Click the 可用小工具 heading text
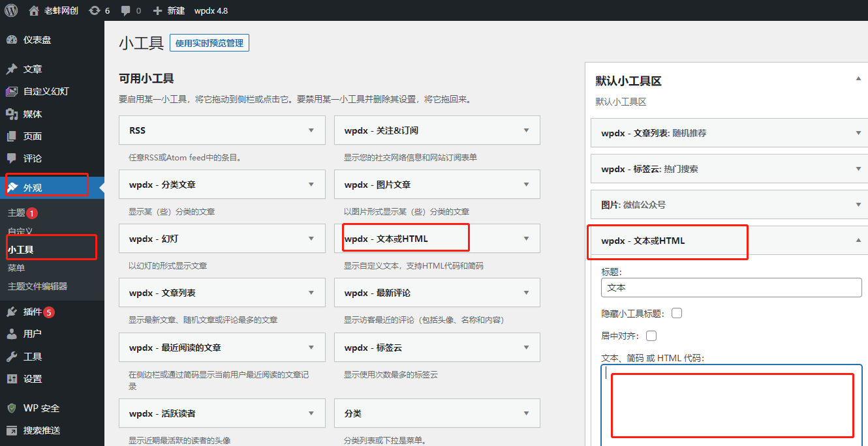This screenshot has height=446, width=868. [146, 79]
